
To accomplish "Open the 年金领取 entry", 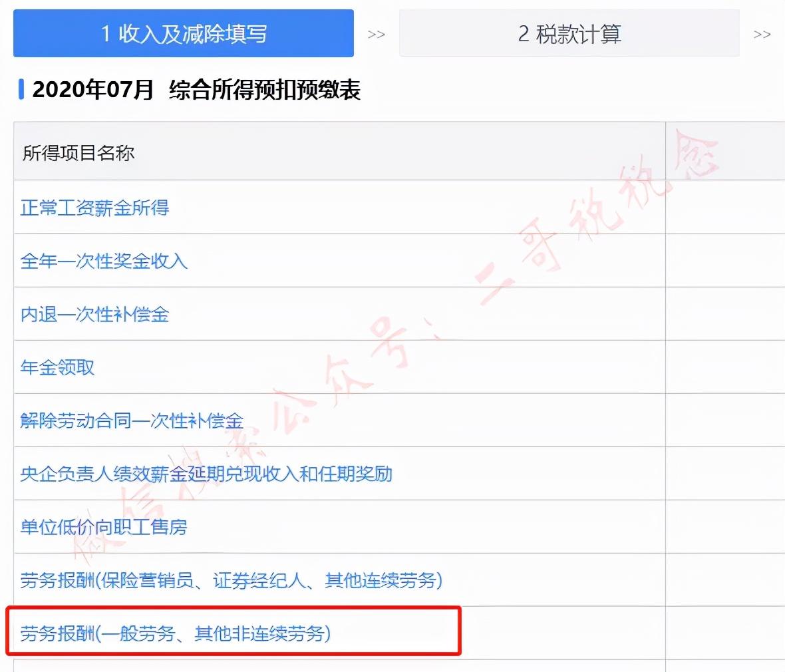I will (x=57, y=367).
